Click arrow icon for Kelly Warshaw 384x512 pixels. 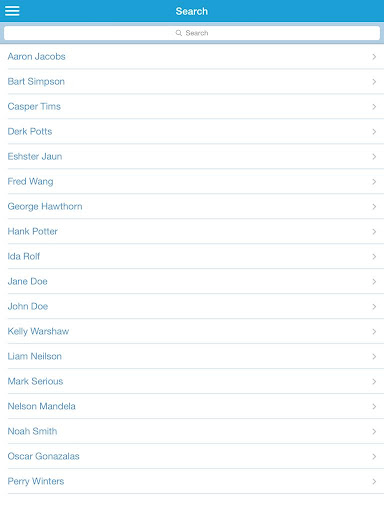(x=374, y=332)
